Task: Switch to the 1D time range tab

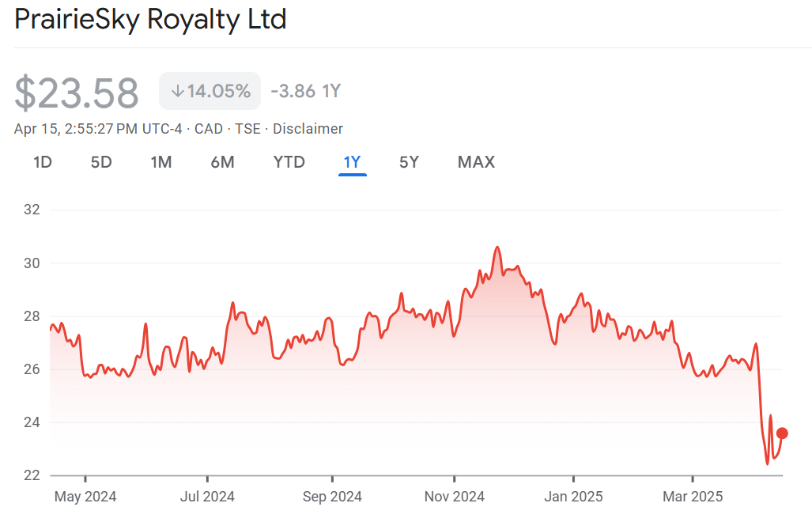Action: coord(43,162)
